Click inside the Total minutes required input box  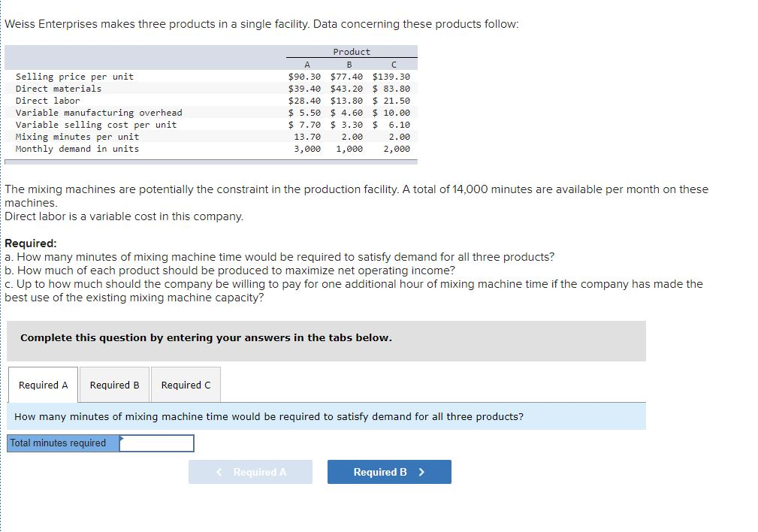(x=159, y=443)
